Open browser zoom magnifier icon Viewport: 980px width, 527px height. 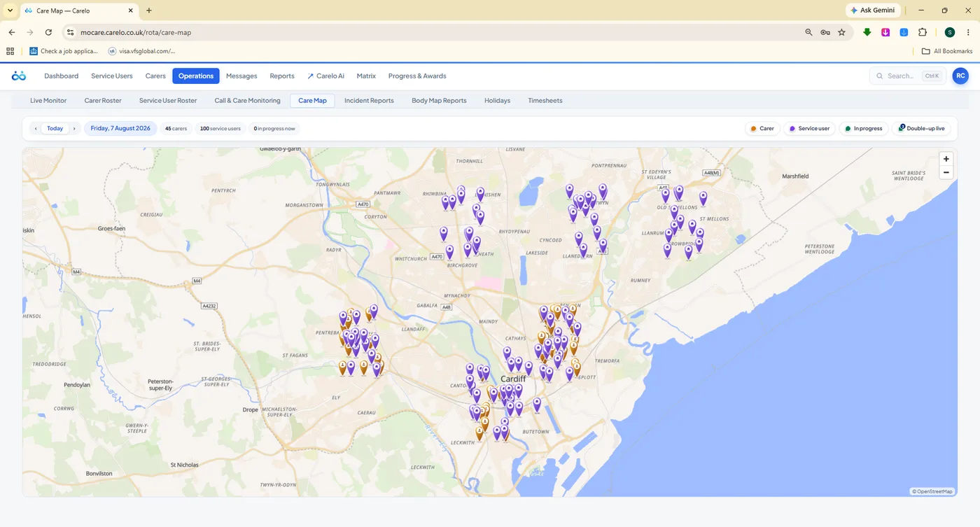tap(808, 32)
